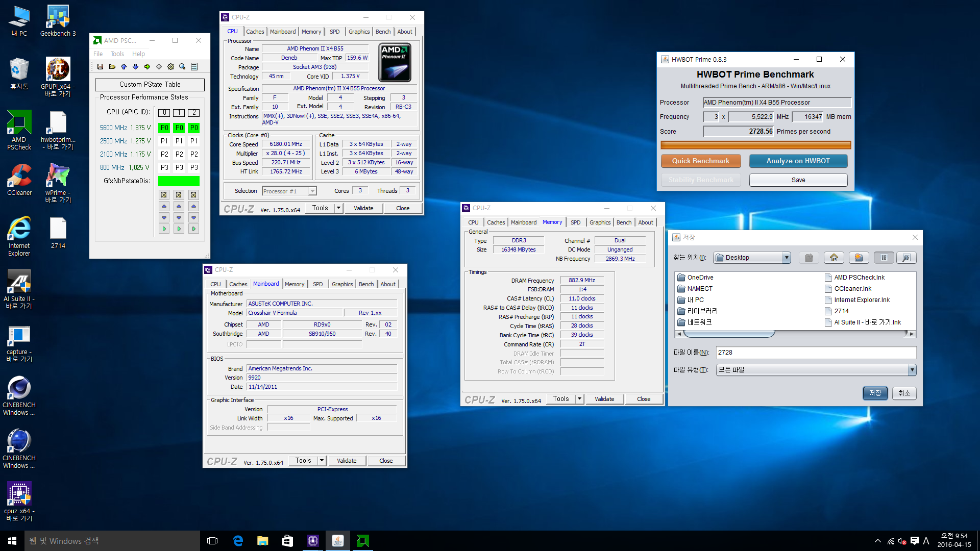Click Analyze on HWBOT button
This screenshot has height=551, width=980.
pos(798,161)
